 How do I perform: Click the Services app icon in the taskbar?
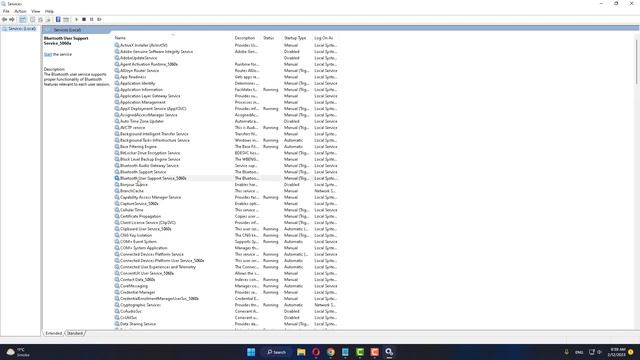(389, 352)
